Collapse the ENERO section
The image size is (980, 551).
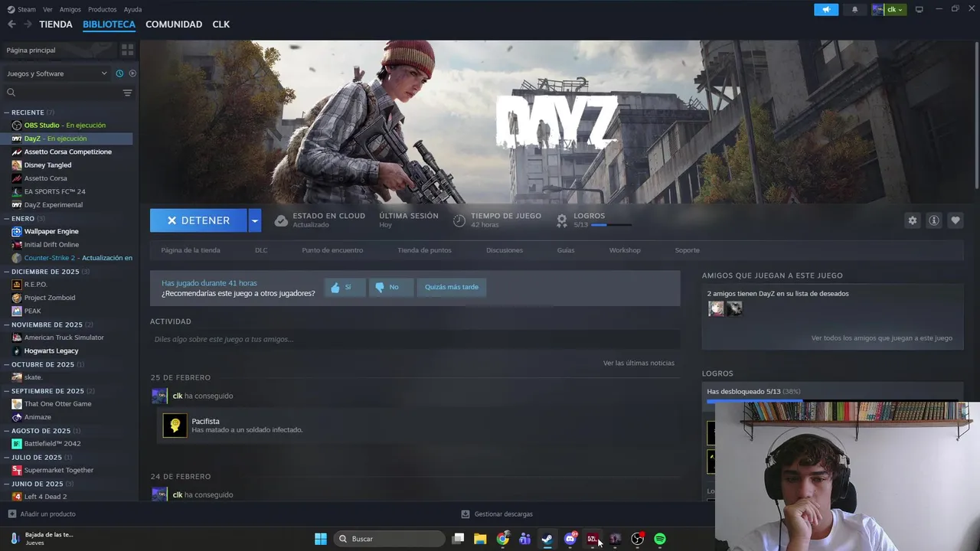coord(7,218)
